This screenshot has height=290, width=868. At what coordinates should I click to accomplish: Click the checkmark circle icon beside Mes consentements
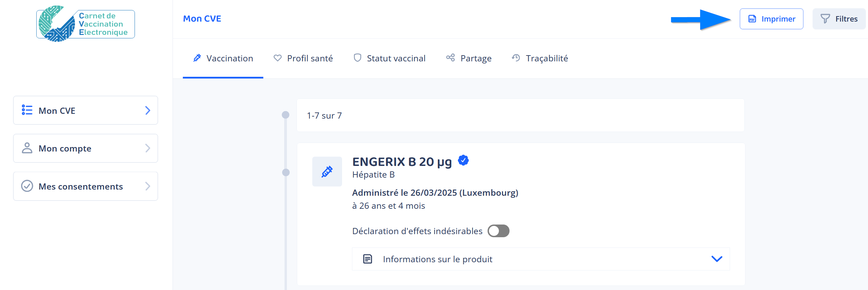(x=27, y=186)
